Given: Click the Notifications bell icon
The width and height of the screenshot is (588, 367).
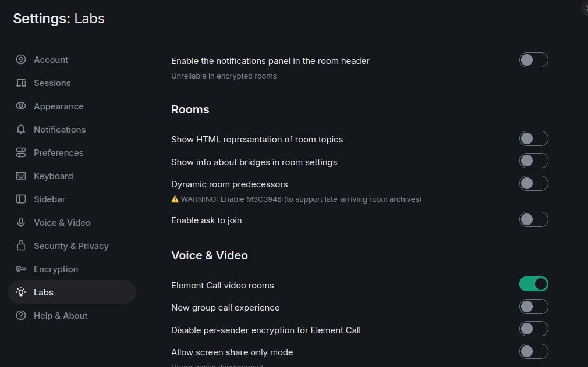Looking at the screenshot, I should click(21, 130).
